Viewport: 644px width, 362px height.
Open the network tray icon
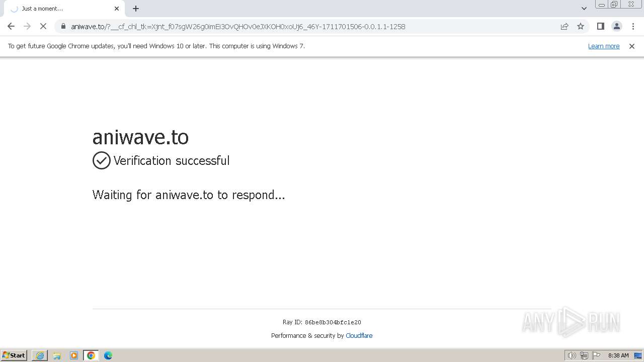click(x=584, y=355)
